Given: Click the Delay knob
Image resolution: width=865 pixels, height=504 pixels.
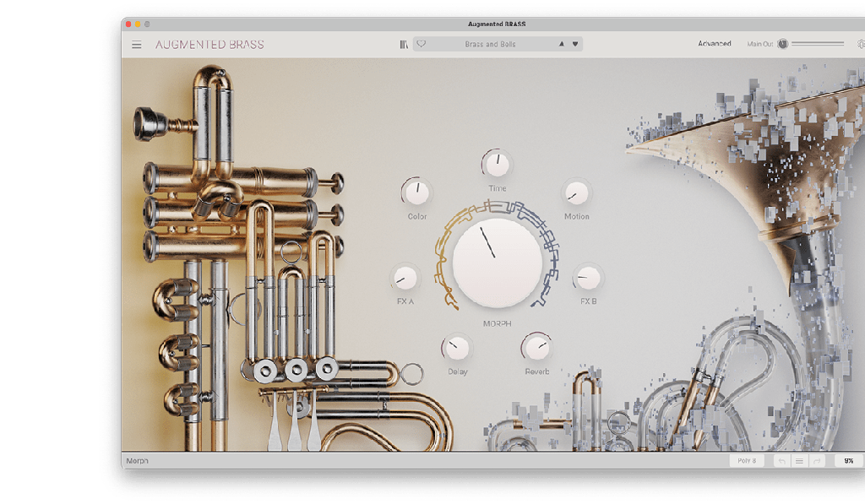Looking at the screenshot, I should pos(457,348).
